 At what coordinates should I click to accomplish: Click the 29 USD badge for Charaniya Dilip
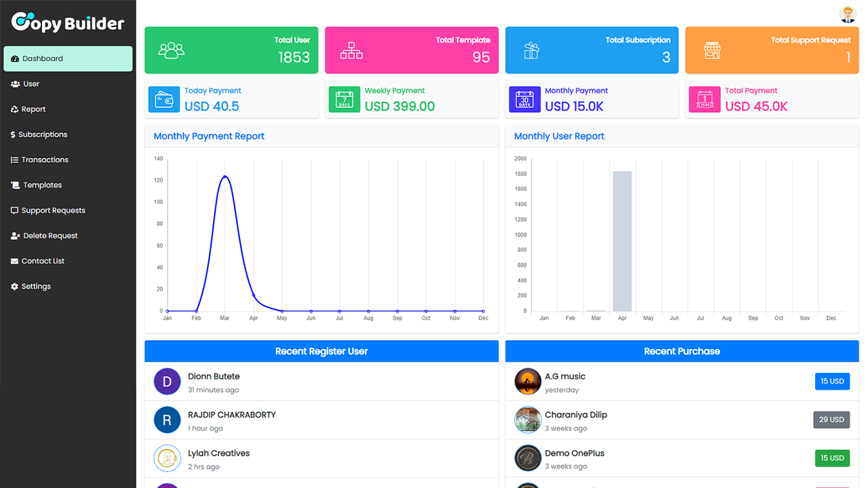point(831,420)
